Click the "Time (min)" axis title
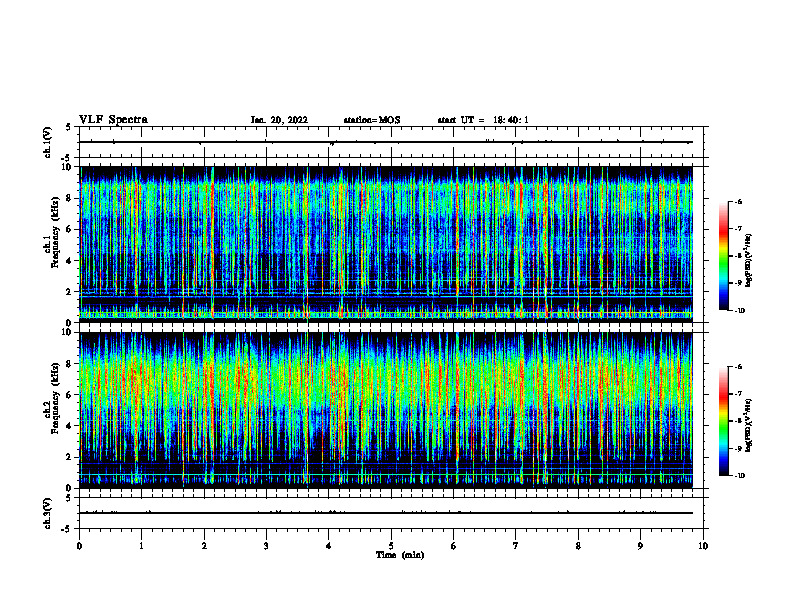 click(400, 555)
